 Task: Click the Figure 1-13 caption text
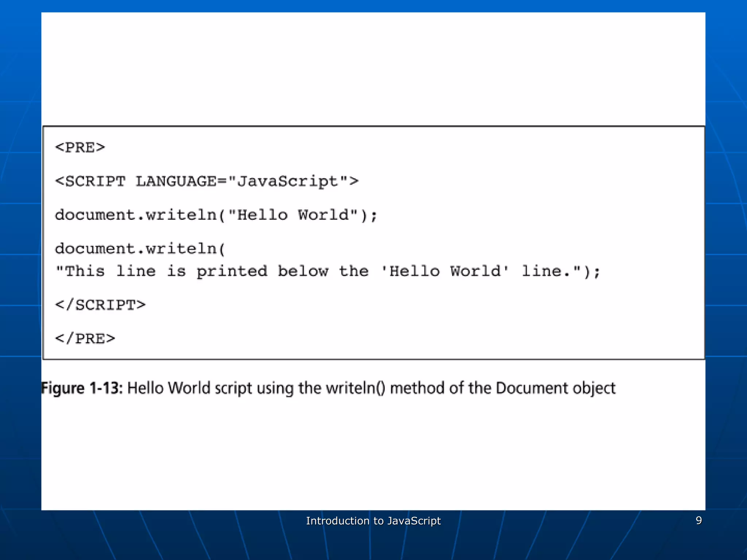coord(328,388)
